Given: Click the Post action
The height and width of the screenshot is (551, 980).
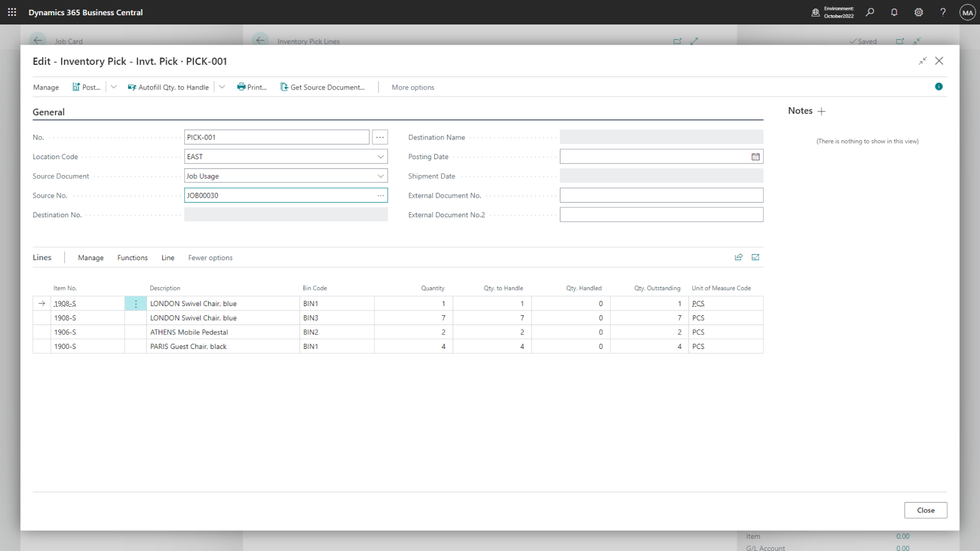Looking at the screenshot, I should 86,87.
